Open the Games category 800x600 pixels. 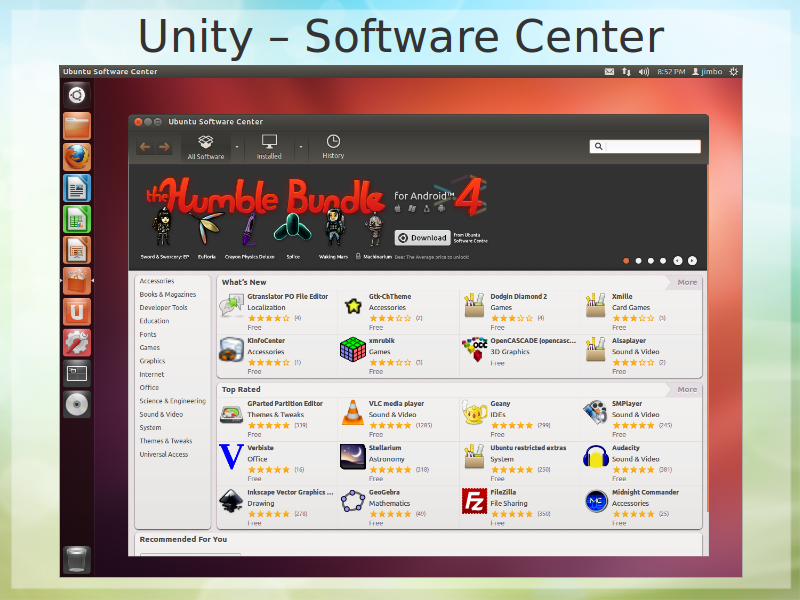(149, 347)
